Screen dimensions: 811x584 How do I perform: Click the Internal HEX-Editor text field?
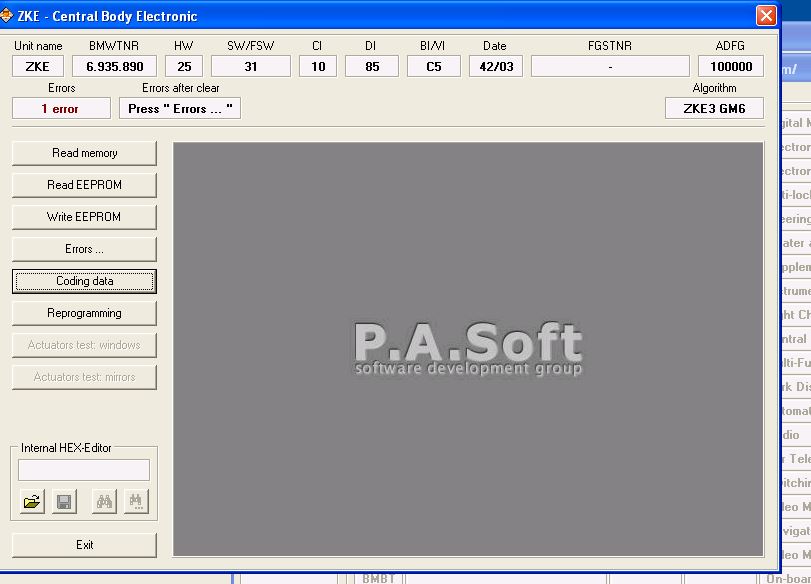(x=84, y=470)
